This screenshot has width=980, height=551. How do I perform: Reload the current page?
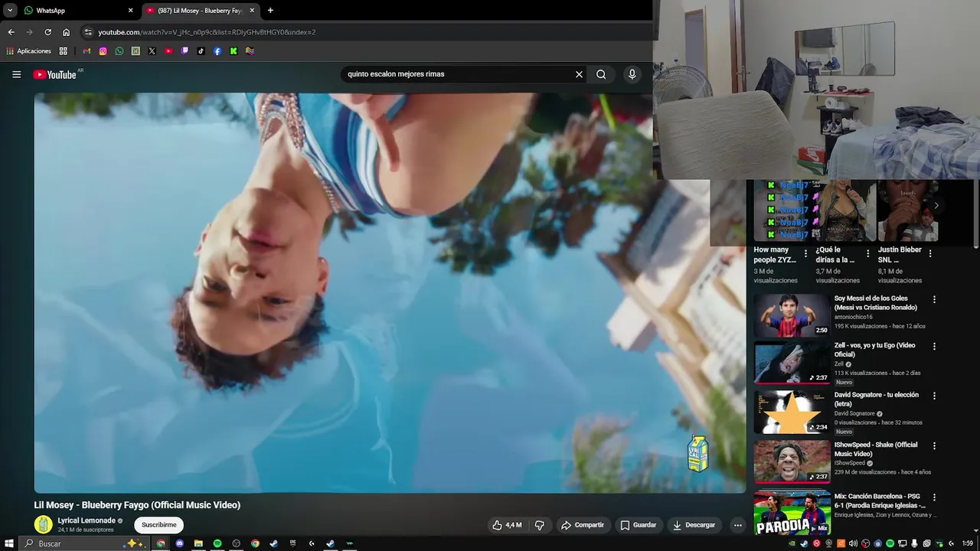click(47, 32)
